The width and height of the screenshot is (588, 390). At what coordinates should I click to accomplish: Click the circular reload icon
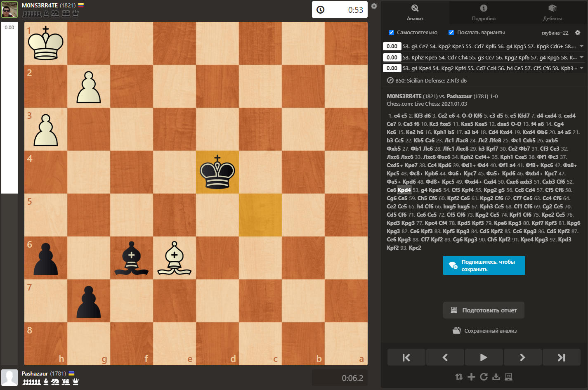tap(484, 377)
